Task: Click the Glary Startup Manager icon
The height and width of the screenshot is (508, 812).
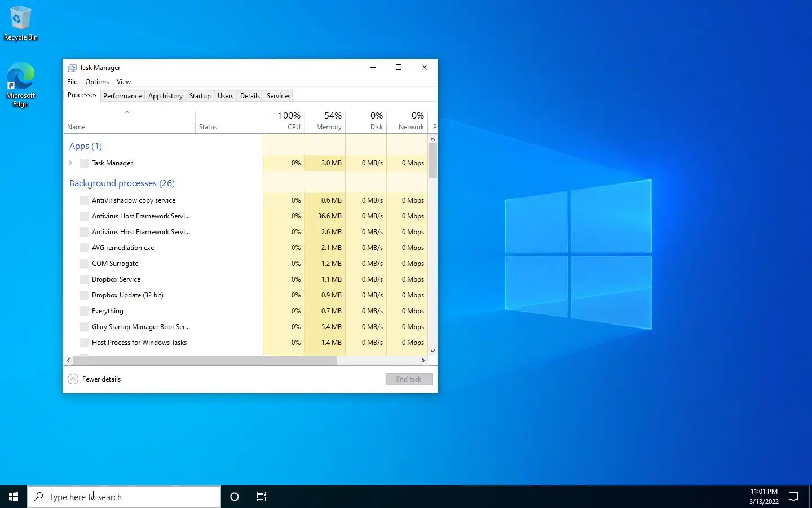Action: pos(84,327)
